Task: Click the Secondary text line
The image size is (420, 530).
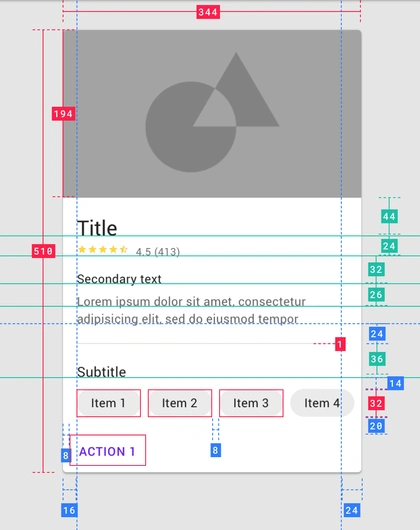Action: pyautogui.click(x=119, y=279)
